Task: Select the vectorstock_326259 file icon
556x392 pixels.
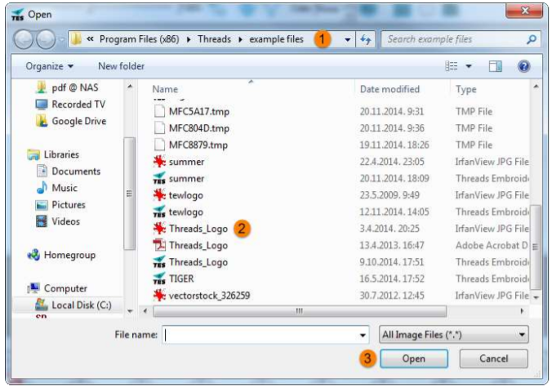Action: (x=159, y=296)
